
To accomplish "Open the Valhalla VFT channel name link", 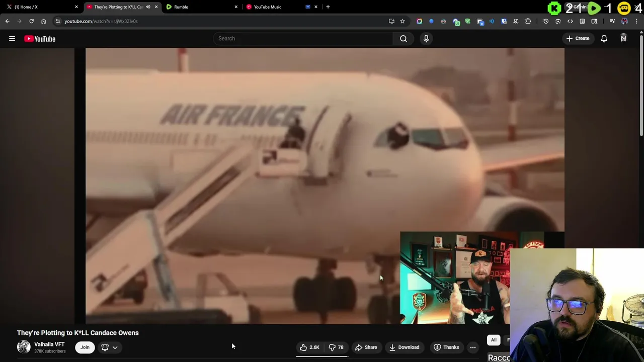I will click(x=49, y=344).
